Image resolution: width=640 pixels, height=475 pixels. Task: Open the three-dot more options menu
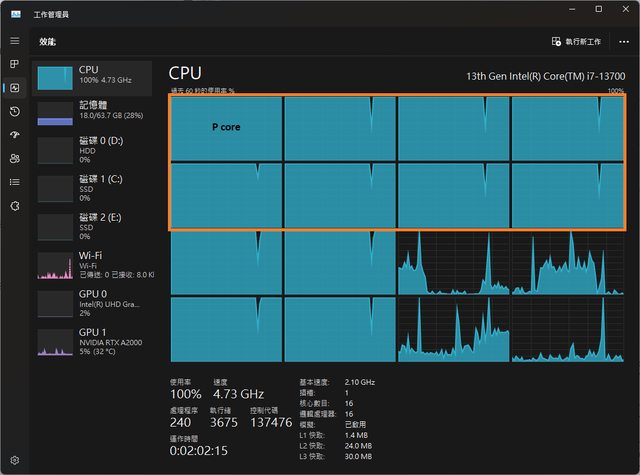(x=623, y=42)
